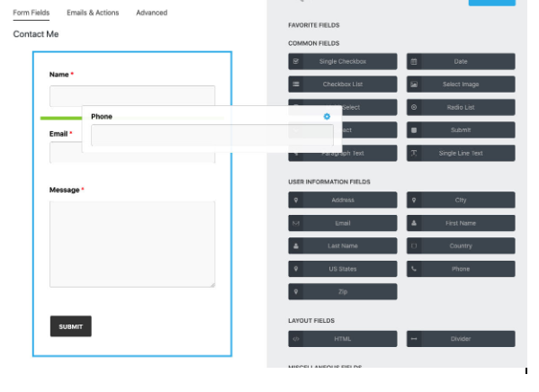
Task: Switch to Emails & Actions tab
Action: click(93, 13)
